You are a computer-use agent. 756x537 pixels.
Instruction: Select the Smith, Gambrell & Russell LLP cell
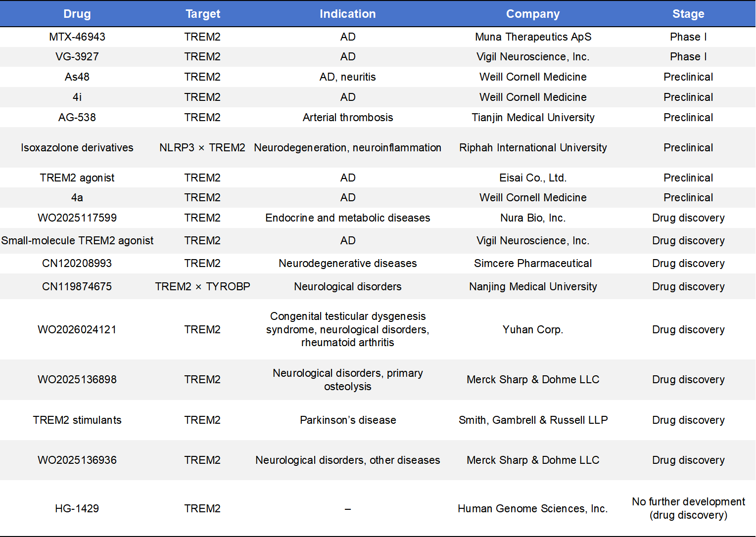[533, 420]
